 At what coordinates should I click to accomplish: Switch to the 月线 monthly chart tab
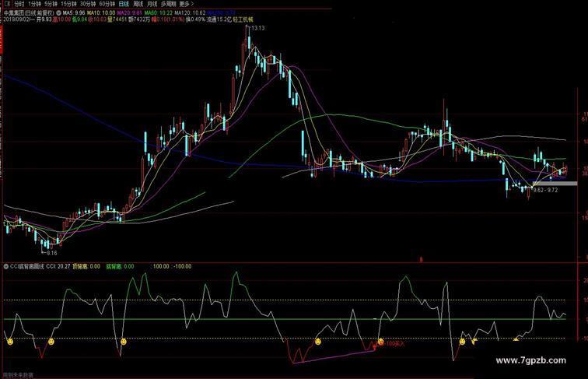click(x=152, y=4)
